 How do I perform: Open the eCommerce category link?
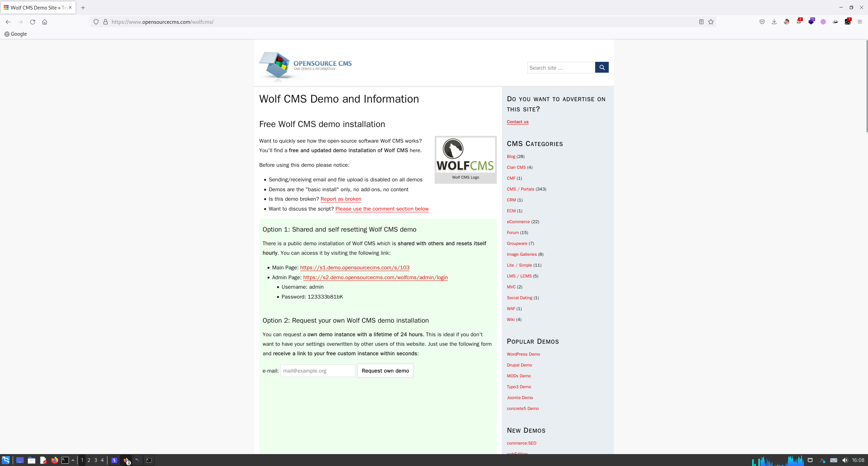pyautogui.click(x=518, y=222)
